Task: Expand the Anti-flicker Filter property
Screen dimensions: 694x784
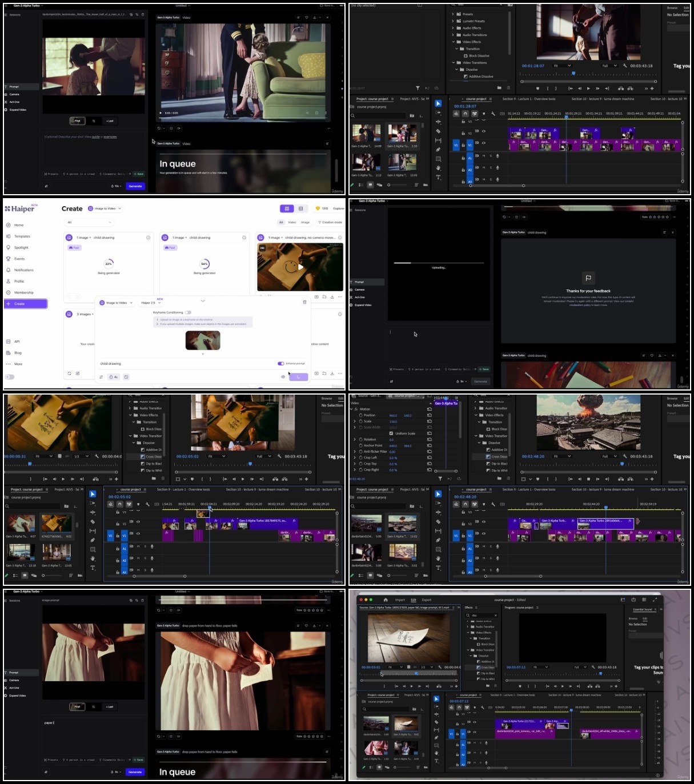Action: (355, 452)
